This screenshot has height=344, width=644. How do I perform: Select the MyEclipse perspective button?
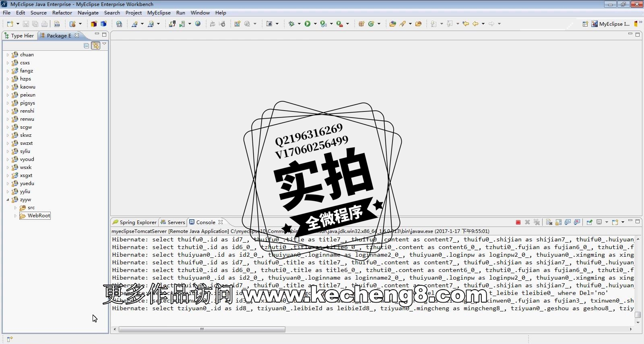pos(610,24)
